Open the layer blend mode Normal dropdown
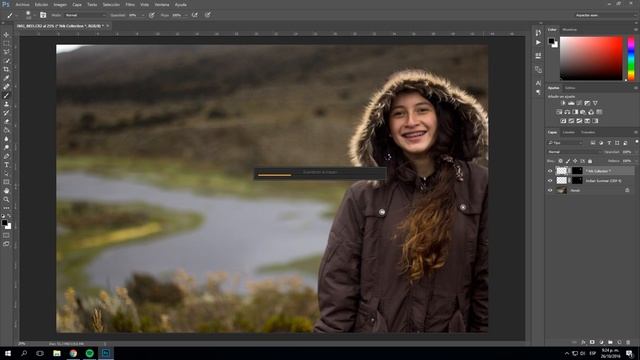Image resolution: width=640 pixels, height=360 pixels. 575,152
